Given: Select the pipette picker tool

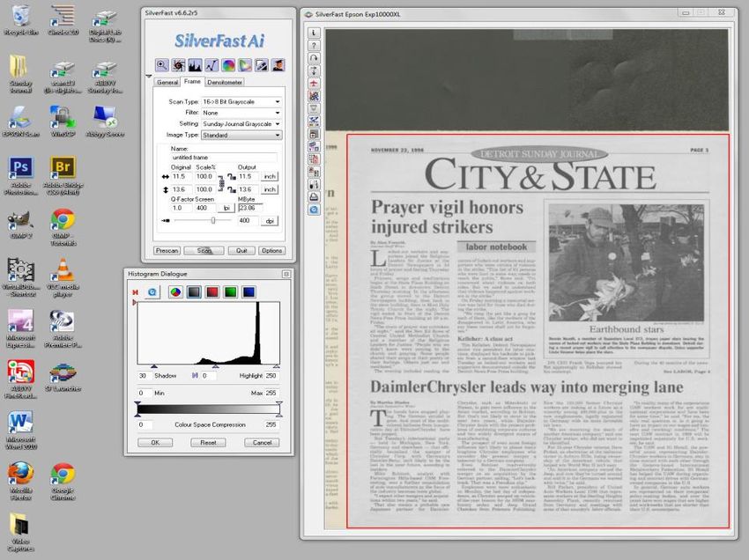Looking at the screenshot, I should [x=262, y=65].
